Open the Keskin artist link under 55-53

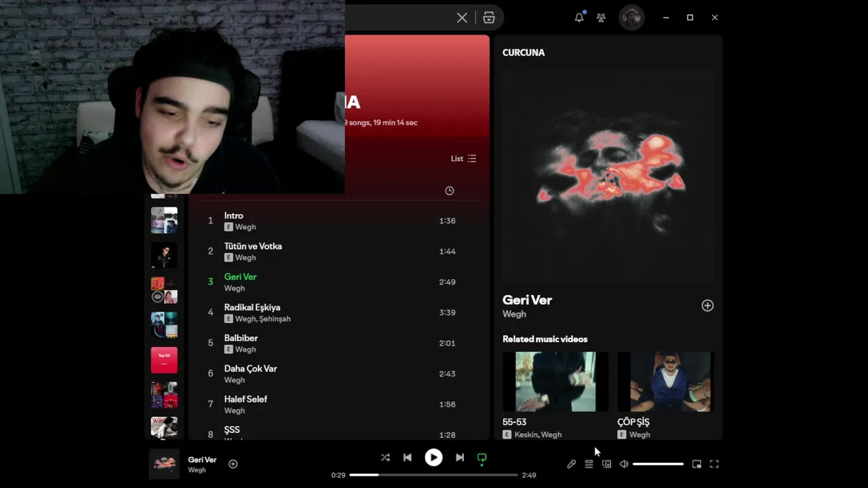pos(525,434)
